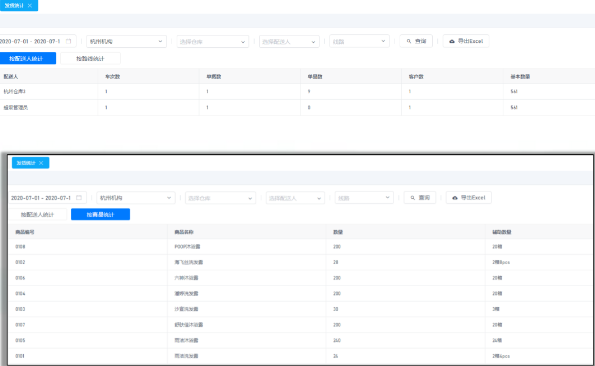Click the product name in row 0103
Screen dimensions: 595x366
pyautogui.click(x=186, y=309)
